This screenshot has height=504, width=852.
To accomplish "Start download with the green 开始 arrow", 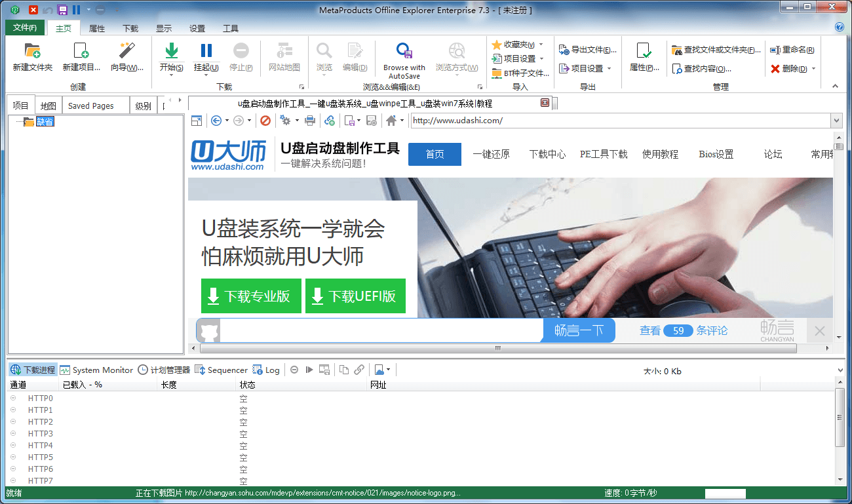I will click(171, 50).
